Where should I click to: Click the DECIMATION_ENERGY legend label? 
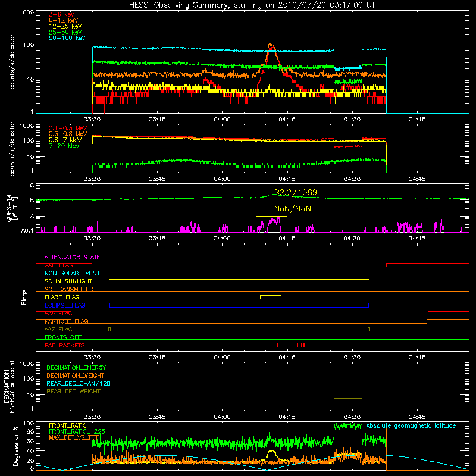(x=76, y=368)
